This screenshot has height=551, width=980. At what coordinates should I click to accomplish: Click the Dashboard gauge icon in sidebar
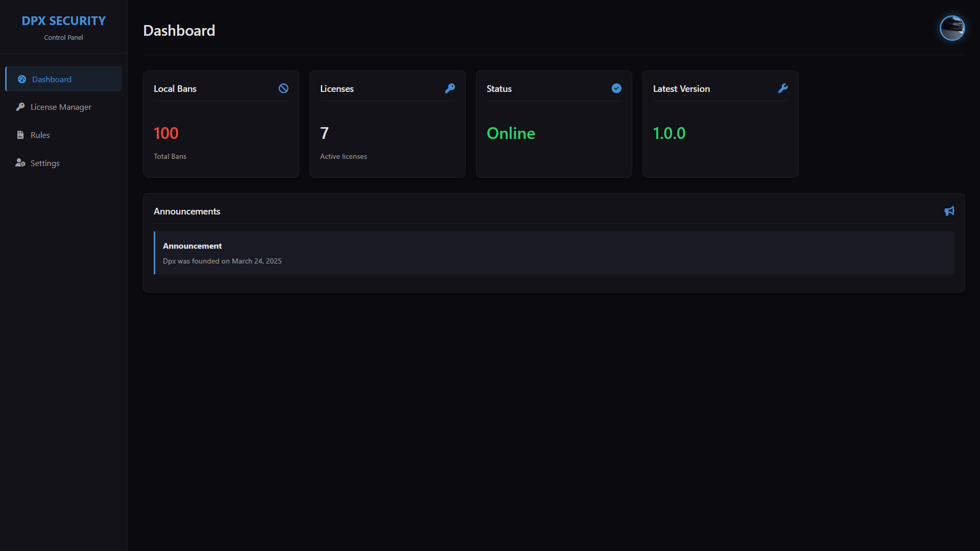click(22, 79)
